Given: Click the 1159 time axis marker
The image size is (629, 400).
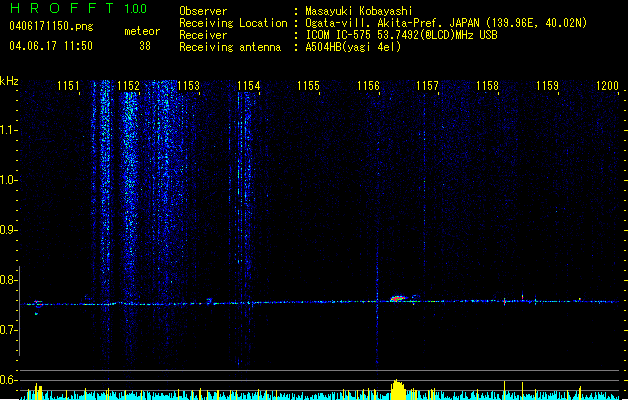Looking at the screenshot, I should pyautogui.click(x=547, y=86).
